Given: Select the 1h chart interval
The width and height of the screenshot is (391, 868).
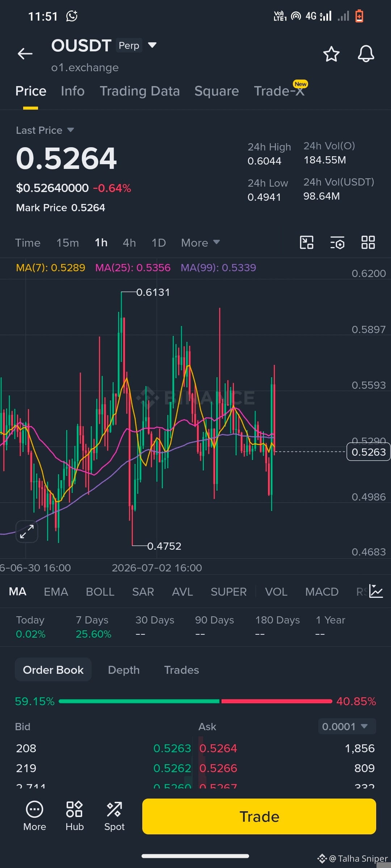Looking at the screenshot, I should 101,242.
